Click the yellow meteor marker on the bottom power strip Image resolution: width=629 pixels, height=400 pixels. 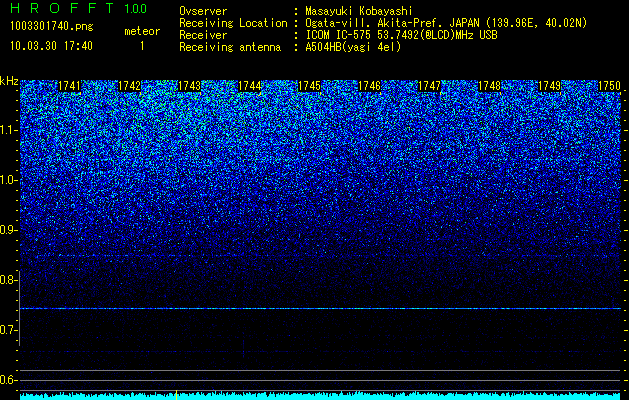pos(176,395)
